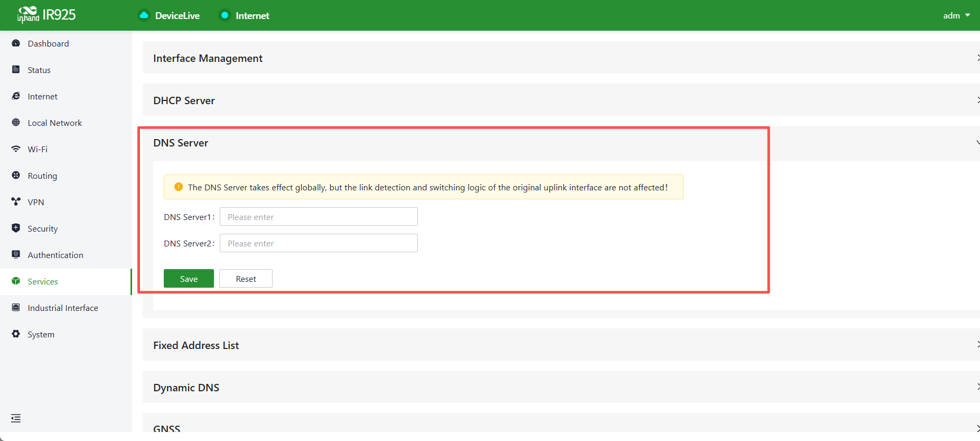
Task: Open the Routing menu entry
Action: (x=66, y=176)
